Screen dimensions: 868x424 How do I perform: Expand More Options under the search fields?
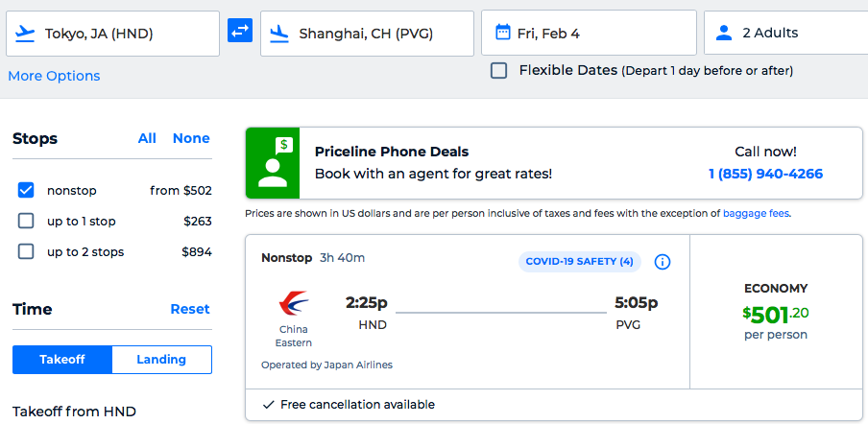54,76
